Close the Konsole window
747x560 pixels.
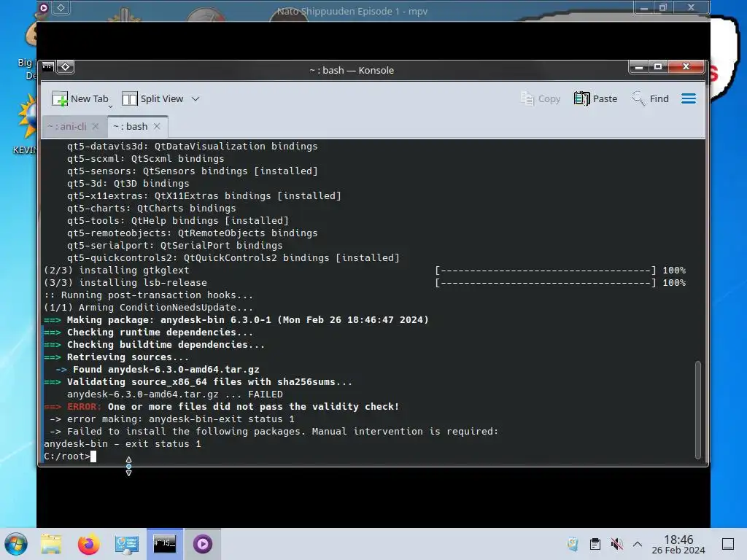coord(686,66)
